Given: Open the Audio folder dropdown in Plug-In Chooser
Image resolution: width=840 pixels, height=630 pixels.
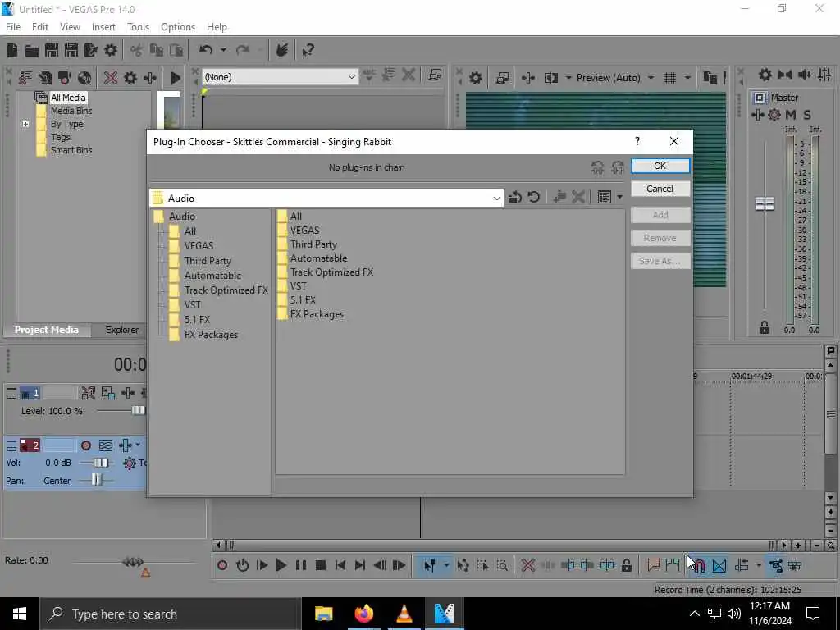Looking at the screenshot, I should tap(496, 199).
